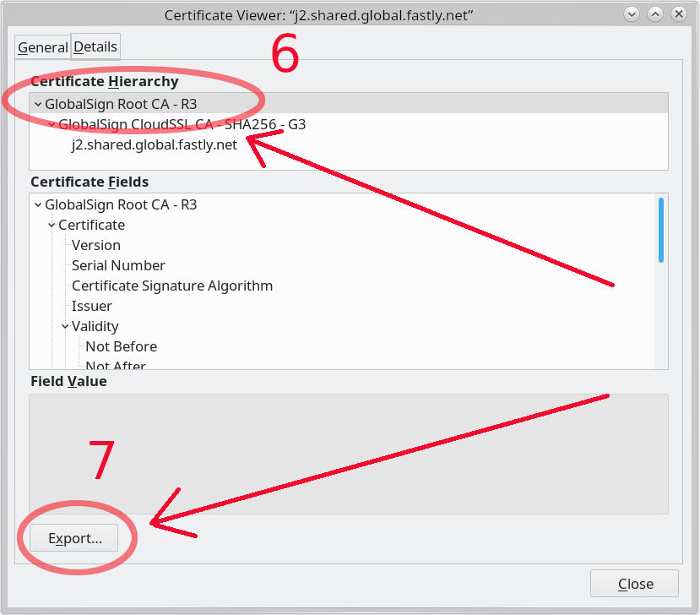The width and height of the screenshot is (700, 615).
Task: Click inside the Field Value box
Action: pyautogui.click(x=348, y=454)
